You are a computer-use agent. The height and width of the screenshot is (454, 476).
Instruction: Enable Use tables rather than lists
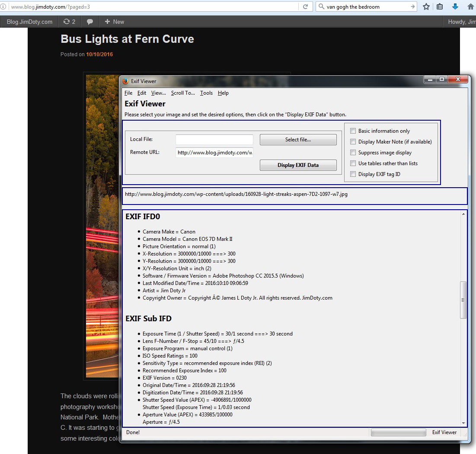pyautogui.click(x=353, y=163)
